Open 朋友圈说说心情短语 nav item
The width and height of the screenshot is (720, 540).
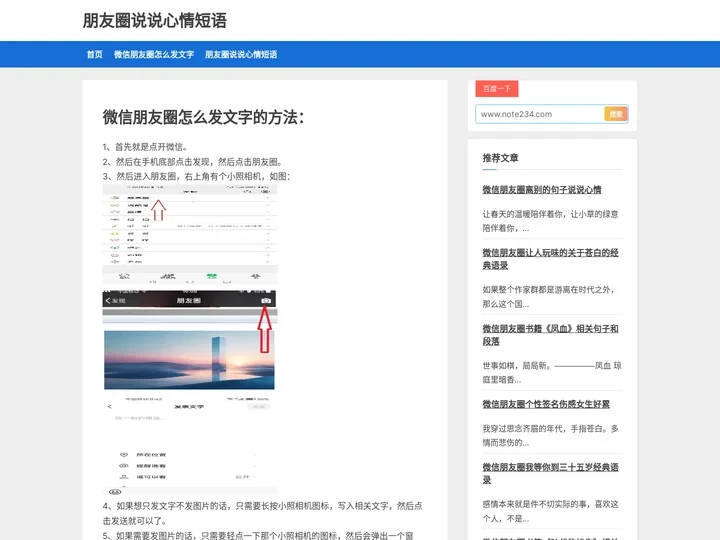[x=241, y=54]
